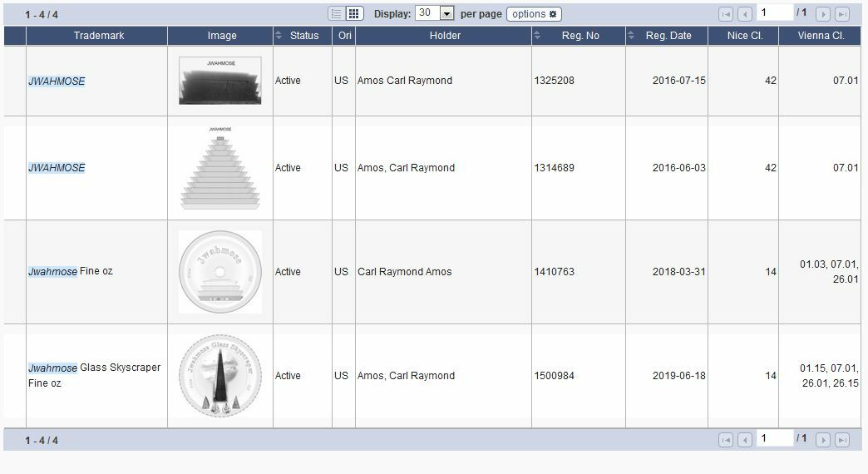Select registration number 1325208
The width and height of the screenshot is (868, 474).
pos(554,81)
